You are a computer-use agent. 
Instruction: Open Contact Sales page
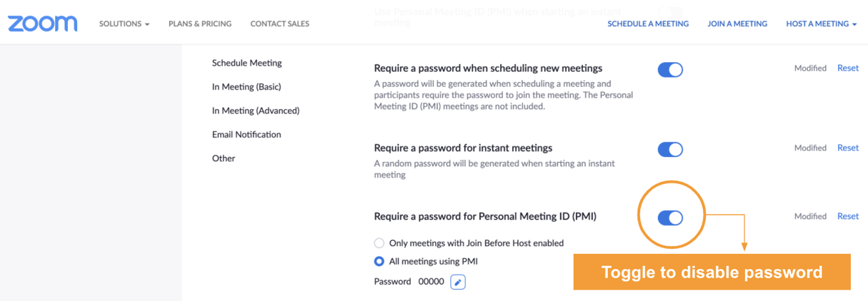coord(280,24)
